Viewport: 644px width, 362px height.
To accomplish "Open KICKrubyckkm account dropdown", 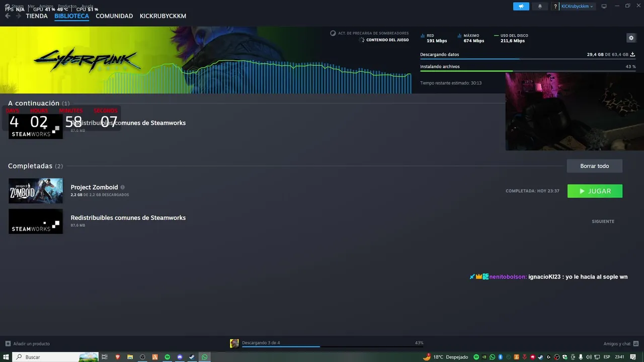I will (x=578, y=6).
